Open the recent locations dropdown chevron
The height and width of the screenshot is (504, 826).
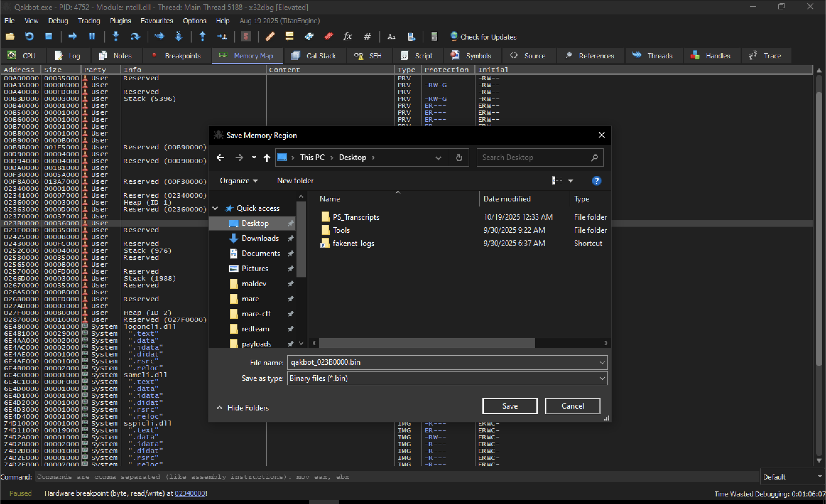[254, 158]
